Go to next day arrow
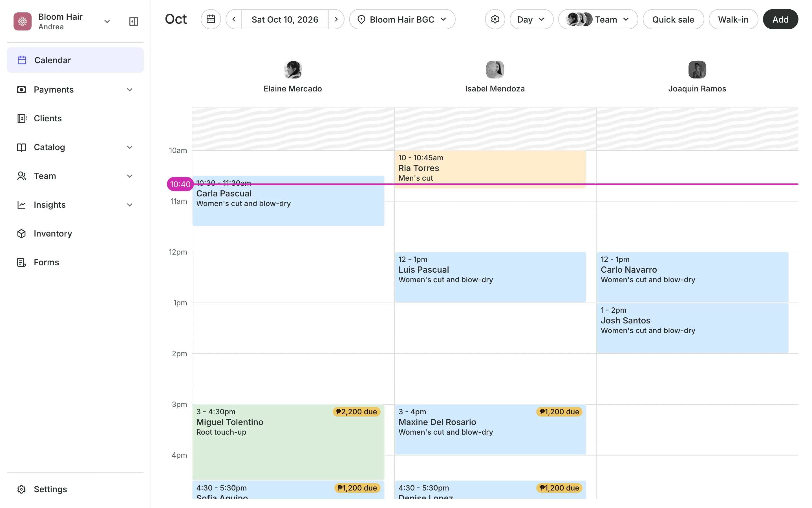Image resolution: width=812 pixels, height=508 pixels. click(x=336, y=19)
